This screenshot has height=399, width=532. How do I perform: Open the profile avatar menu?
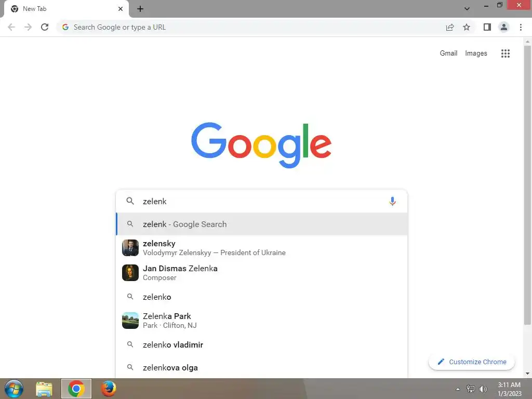coord(504,27)
